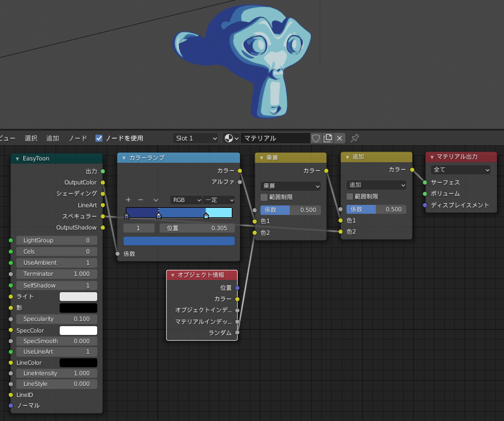Click the マテリアル name field
Screen dimensions: 504x421
276,138
